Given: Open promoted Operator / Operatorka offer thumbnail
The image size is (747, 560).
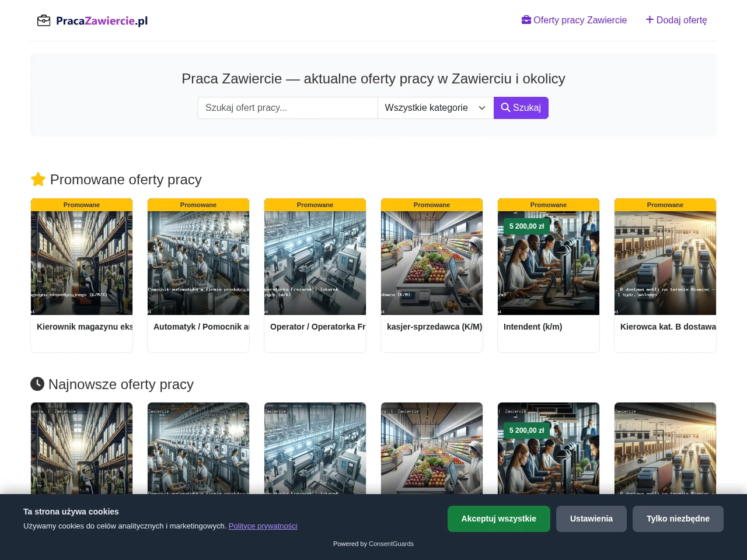Looking at the screenshot, I should pos(315,263).
